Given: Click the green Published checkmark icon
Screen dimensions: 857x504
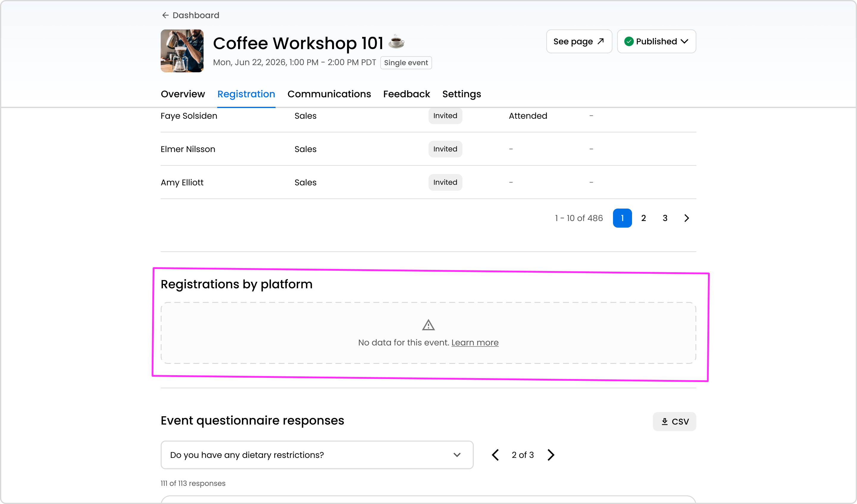Looking at the screenshot, I should 629,41.
